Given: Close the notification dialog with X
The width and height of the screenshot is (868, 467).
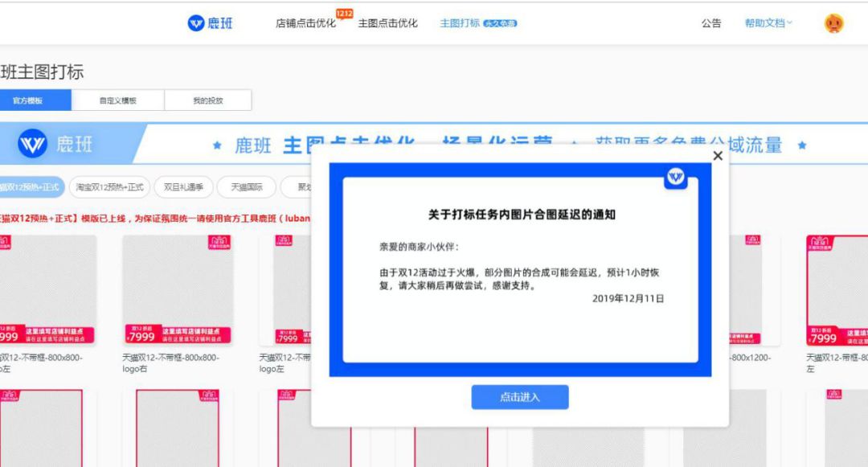Looking at the screenshot, I should (718, 156).
